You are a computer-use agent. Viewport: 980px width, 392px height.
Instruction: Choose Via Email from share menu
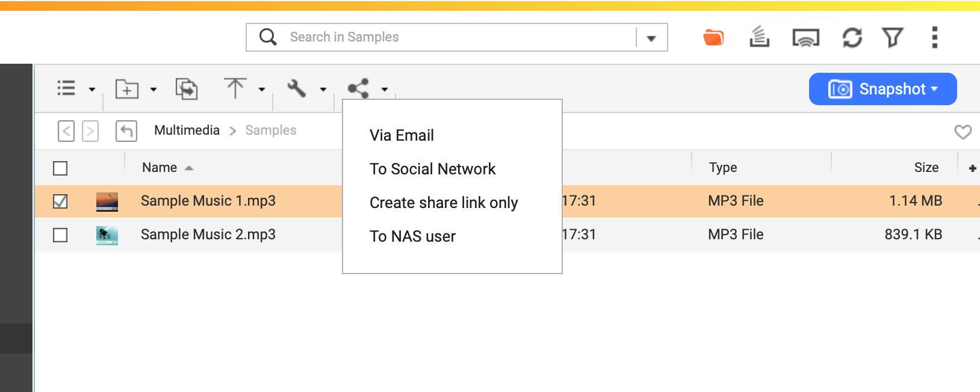[x=402, y=135]
